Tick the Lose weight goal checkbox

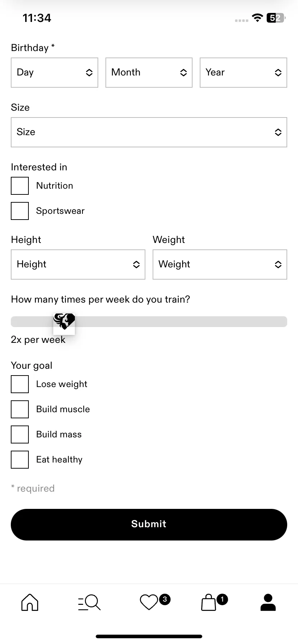tap(20, 384)
